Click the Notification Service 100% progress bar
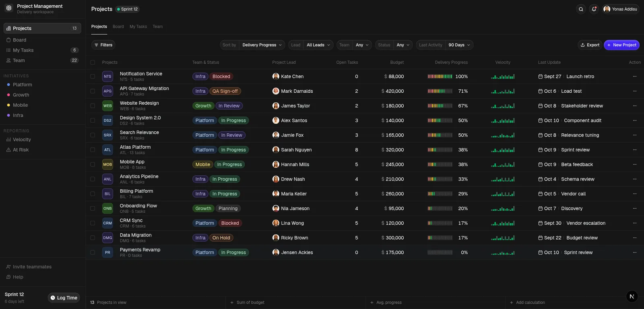Viewport: 644px width, 309px height. (440, 77)
